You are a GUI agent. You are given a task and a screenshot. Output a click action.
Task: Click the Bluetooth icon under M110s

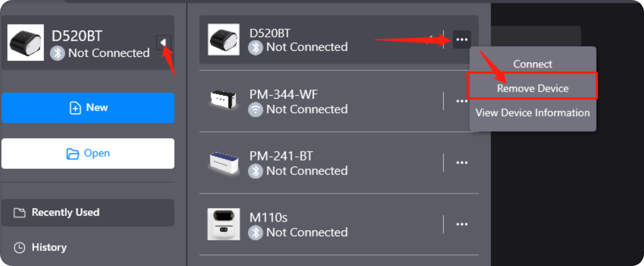click(x=255, y=233)
